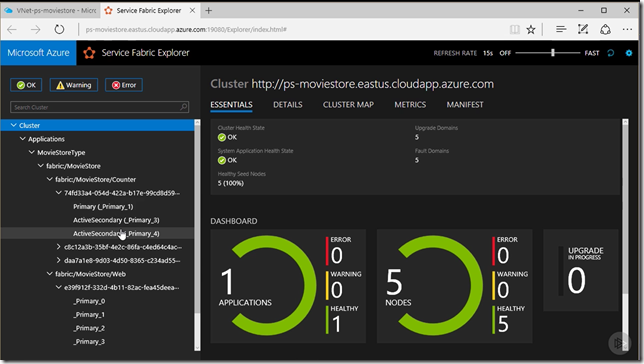Click the refresh icon beside FAST

(611, 53)
